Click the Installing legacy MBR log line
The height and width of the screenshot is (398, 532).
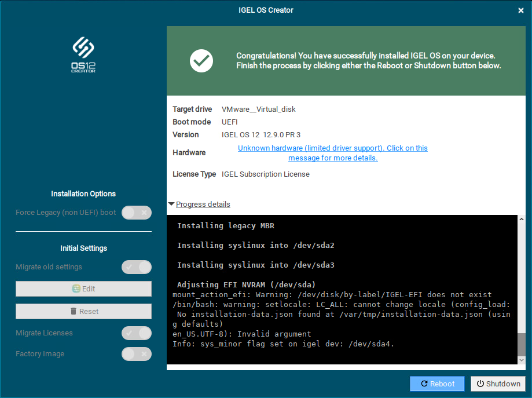coord(226,226)
